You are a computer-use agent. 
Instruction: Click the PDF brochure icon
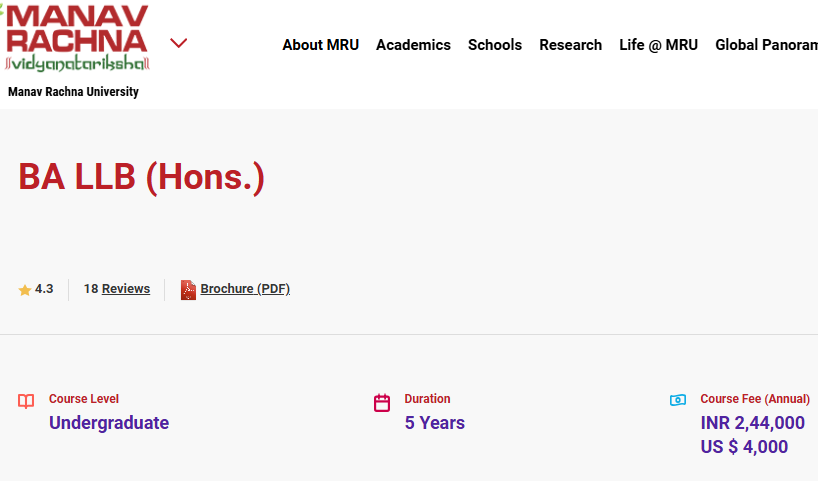point(188,290)
